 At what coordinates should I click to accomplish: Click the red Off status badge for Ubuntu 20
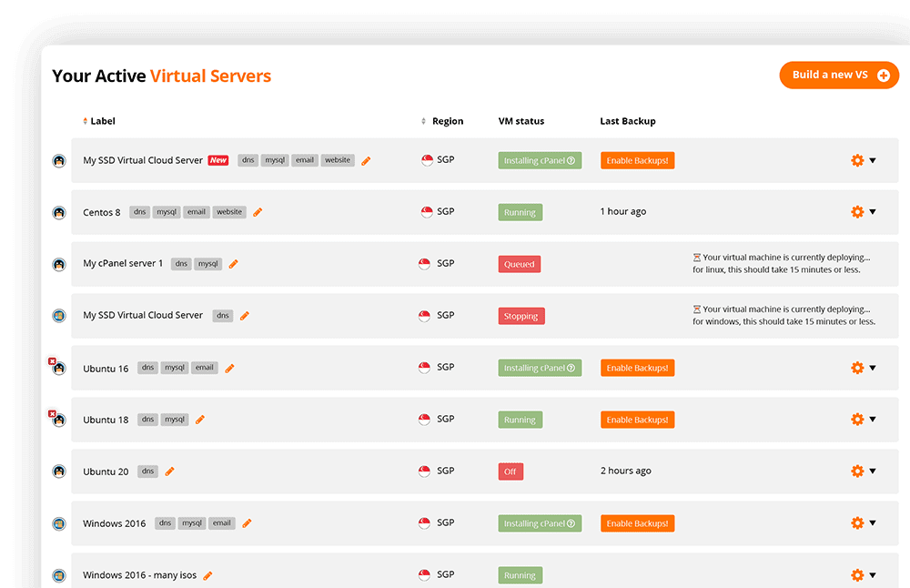[511, 471]
